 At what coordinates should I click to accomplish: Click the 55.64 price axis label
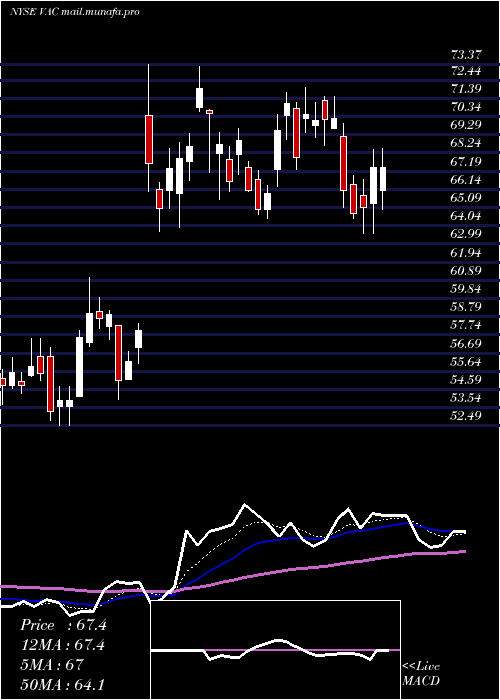point(467,362)
